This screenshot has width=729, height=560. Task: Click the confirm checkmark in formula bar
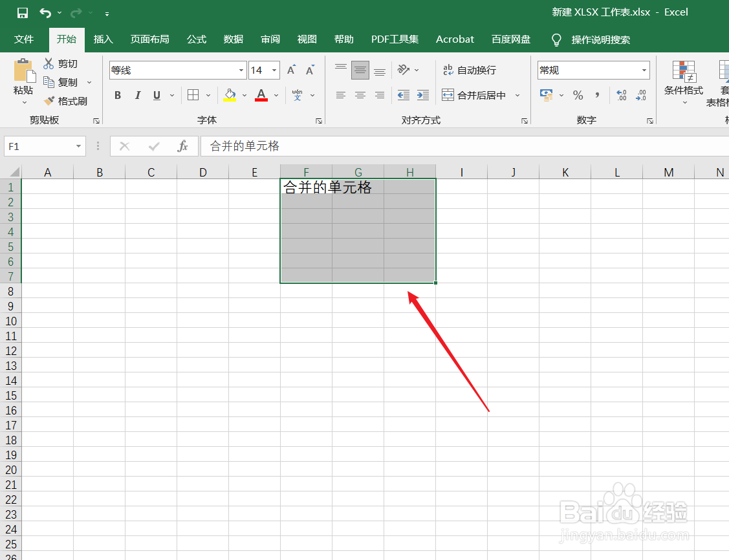coord(154,146)
